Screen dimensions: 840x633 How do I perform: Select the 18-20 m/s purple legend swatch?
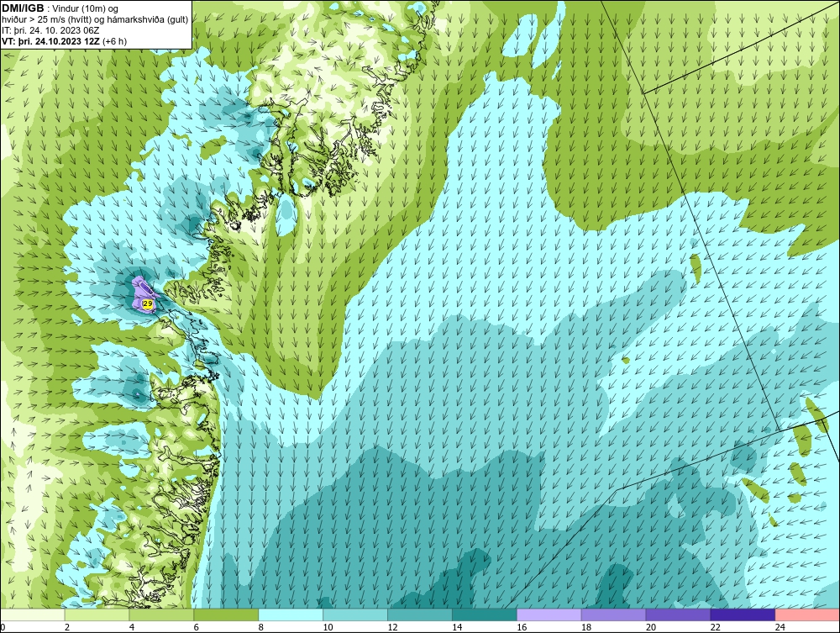pyautogui.click(x=613, y=615)
